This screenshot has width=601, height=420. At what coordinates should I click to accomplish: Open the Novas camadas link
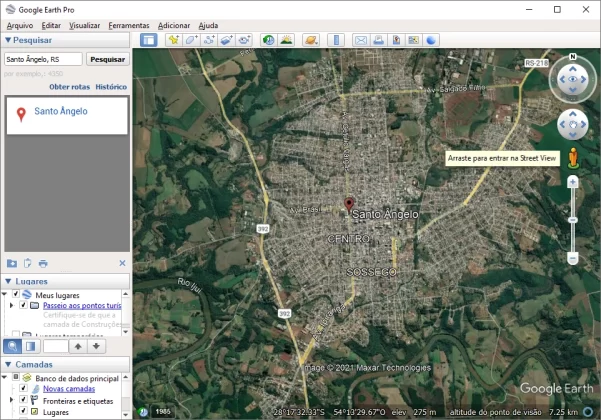pos(69,389)
